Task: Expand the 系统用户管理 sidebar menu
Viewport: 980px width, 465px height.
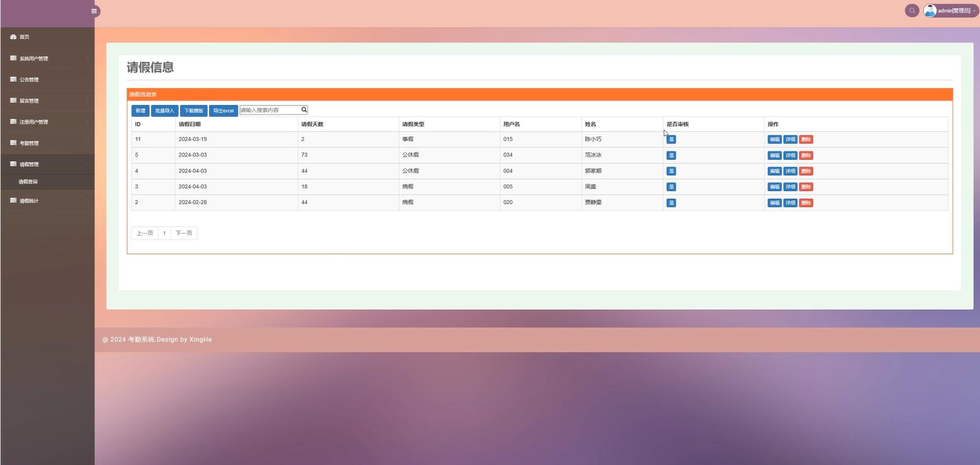Action: click(48, 59)
